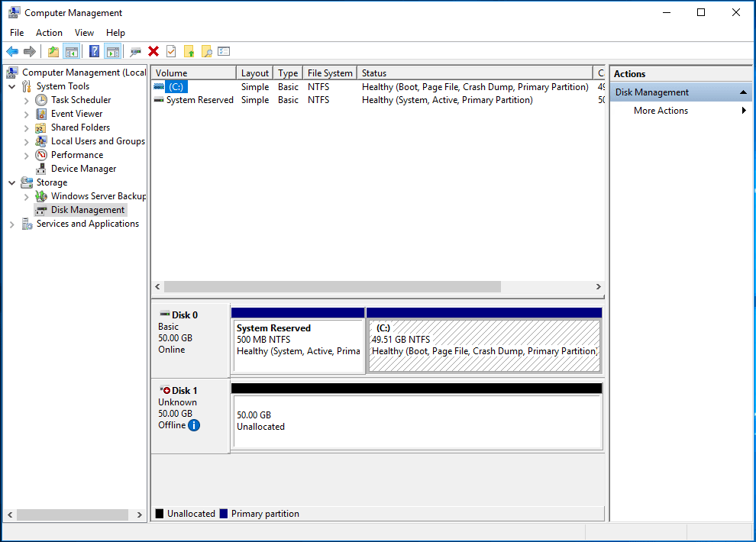Click tree pane scroll left arrow
Viewport: 756px width, 542px height.
pyautogui.click(x=10, y=515)
